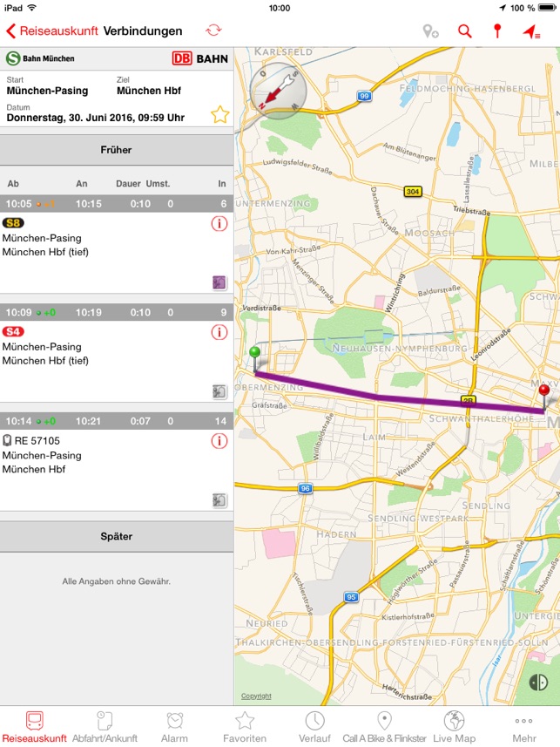Tap the refresh connections icon
Screen dimensions: 560x747
pyautogui.click(x=213, y=31)
